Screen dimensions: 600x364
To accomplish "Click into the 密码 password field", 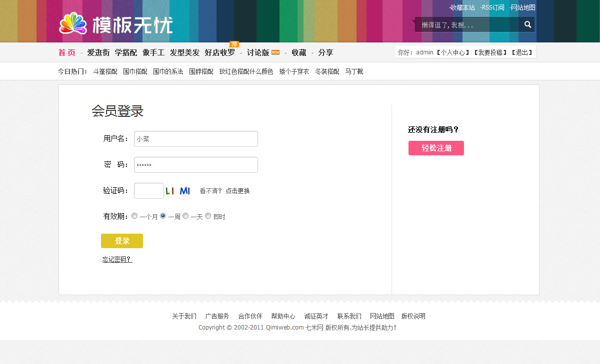I will [x=195, y=165].
